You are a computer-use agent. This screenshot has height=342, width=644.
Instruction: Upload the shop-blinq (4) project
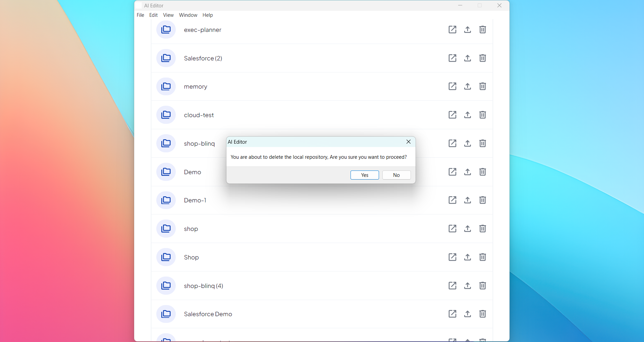point(467,286)
